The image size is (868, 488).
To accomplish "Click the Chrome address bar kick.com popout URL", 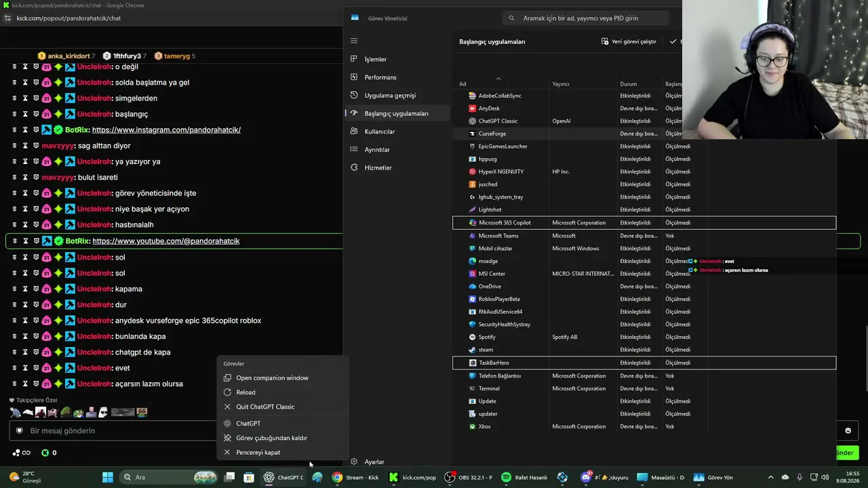I will tap(68, 18).
